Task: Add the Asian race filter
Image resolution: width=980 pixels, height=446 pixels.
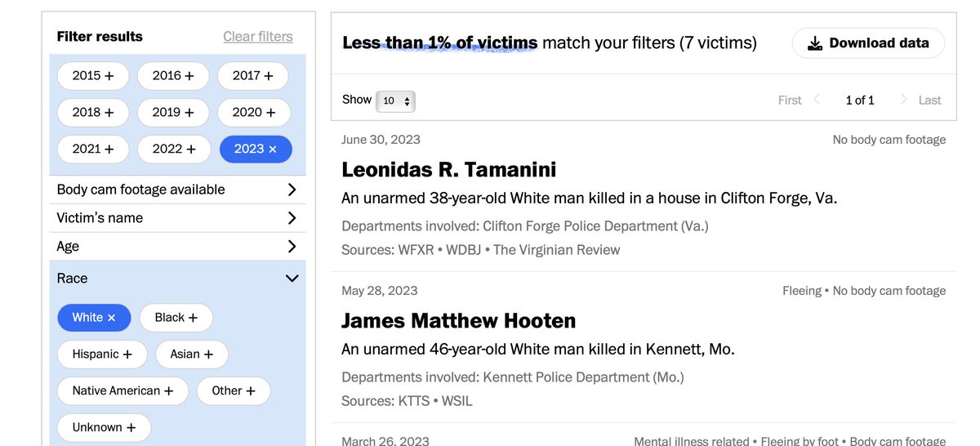Action: click(x=191, y=354)
